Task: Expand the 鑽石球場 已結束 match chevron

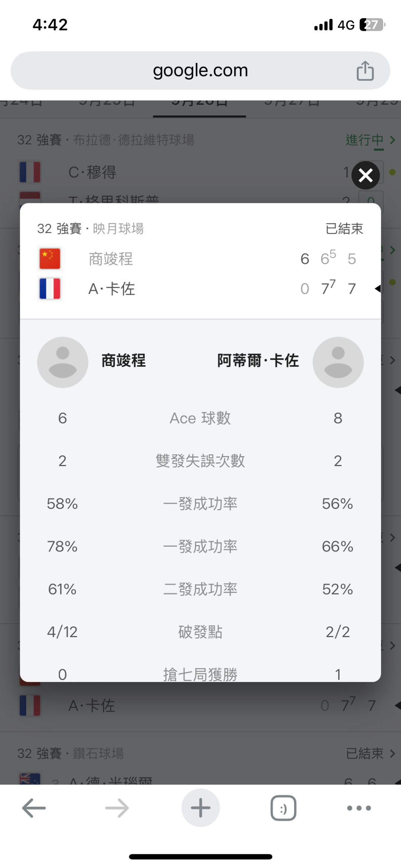Action: (x=392, y=753)
